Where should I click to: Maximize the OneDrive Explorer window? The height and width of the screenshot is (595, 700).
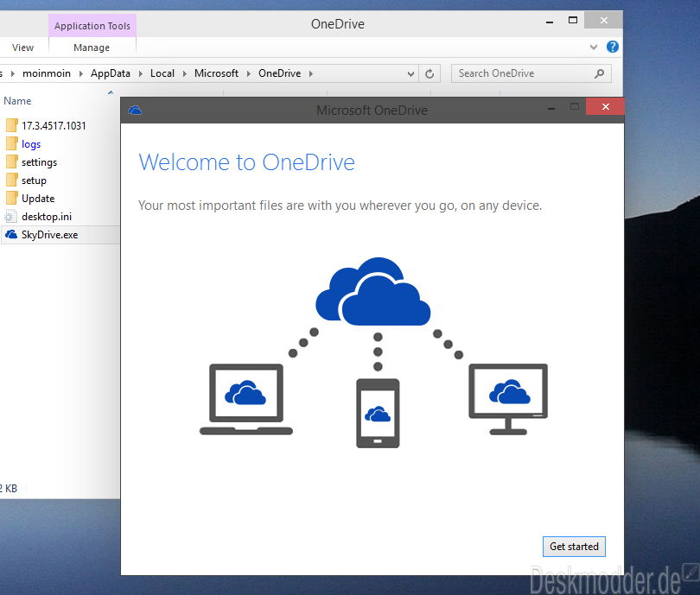coord(573,20)
